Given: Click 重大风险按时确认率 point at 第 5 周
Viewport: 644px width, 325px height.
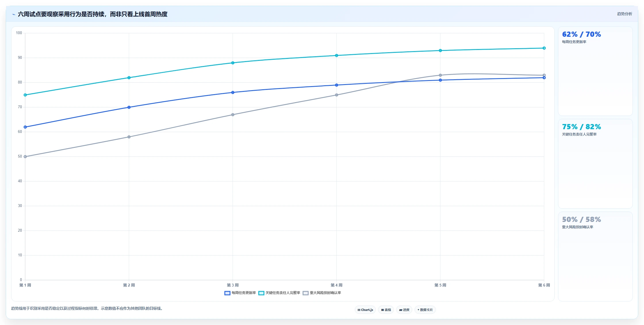Looking at the screenshot, I should [x=440, y=75].
